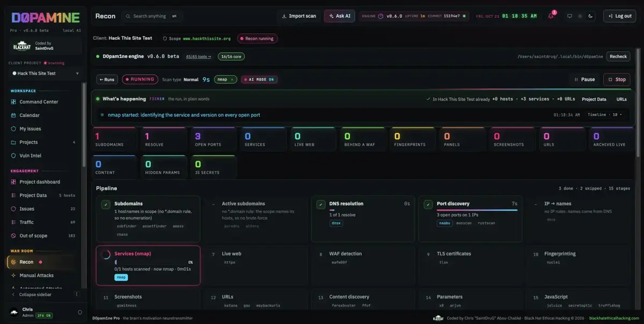644x324 pixels.
Task: Switch to light theme sun icon
Action: pos(580,16)
